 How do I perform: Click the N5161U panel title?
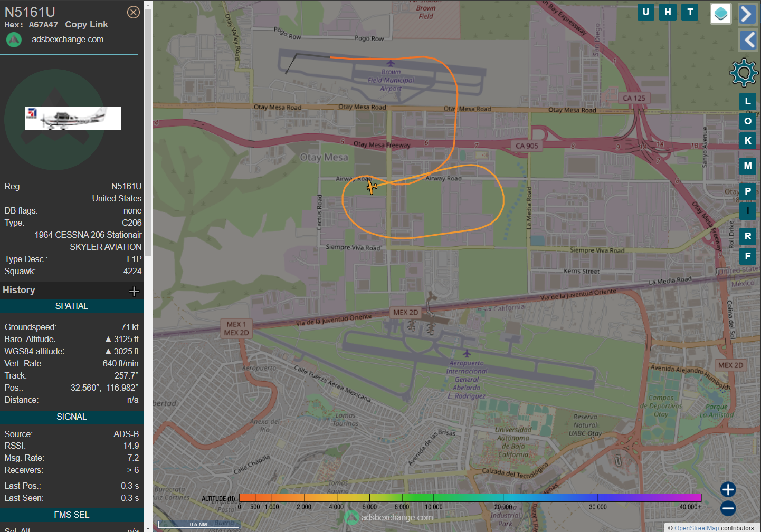coord(30,12)
